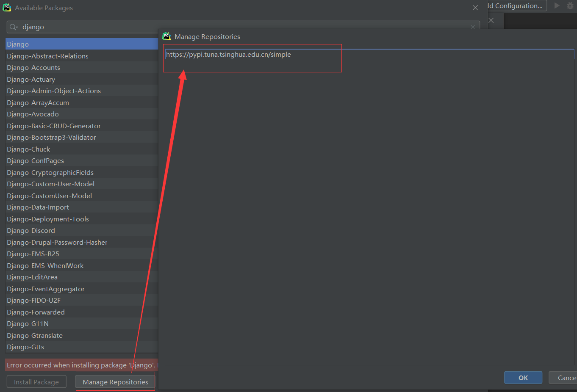Open Manage Repositories
Viewport: 577px width, 392px height.
pyautogui.click(x=115, y=382)
